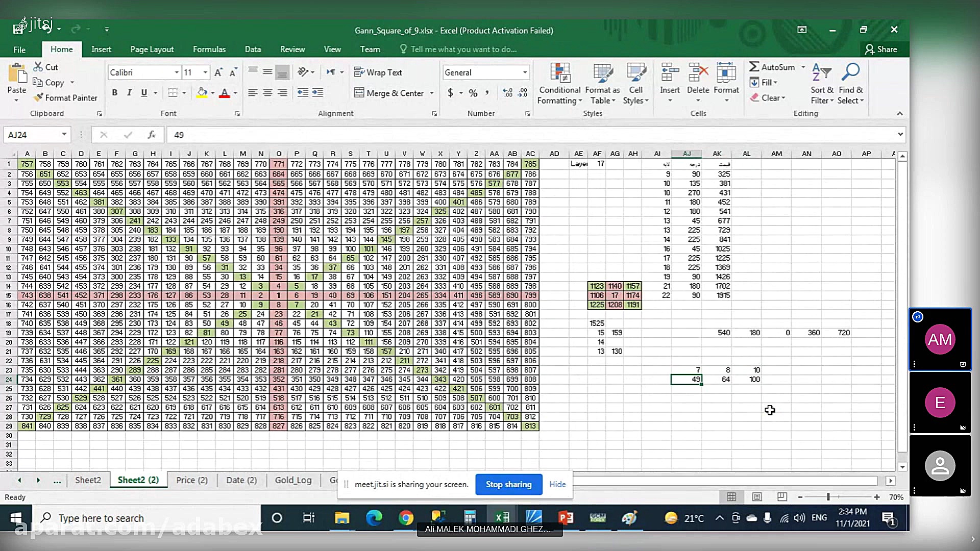
Task: Switch to the Insert ribbon tab
Action: point(101,49)
